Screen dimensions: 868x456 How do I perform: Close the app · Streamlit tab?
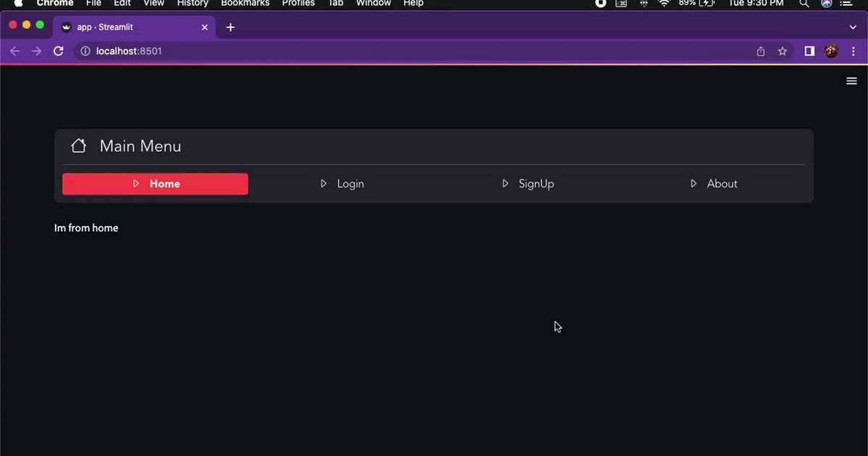(x=205, y=28)
